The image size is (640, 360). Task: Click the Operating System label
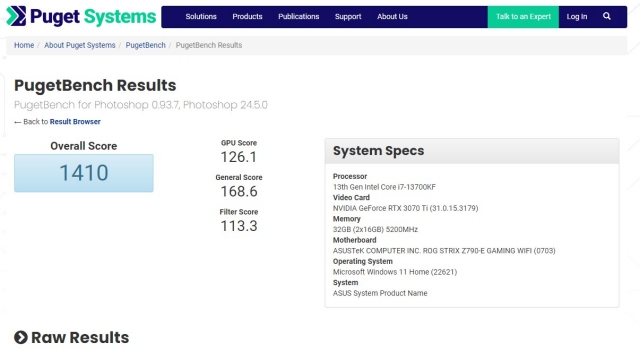(x=362, y=261)
